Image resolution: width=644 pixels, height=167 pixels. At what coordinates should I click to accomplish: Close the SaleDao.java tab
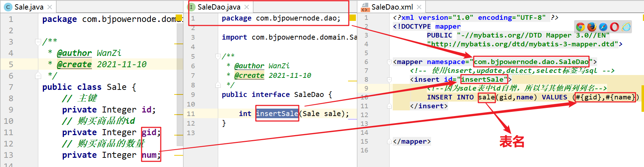coord(247,7)
